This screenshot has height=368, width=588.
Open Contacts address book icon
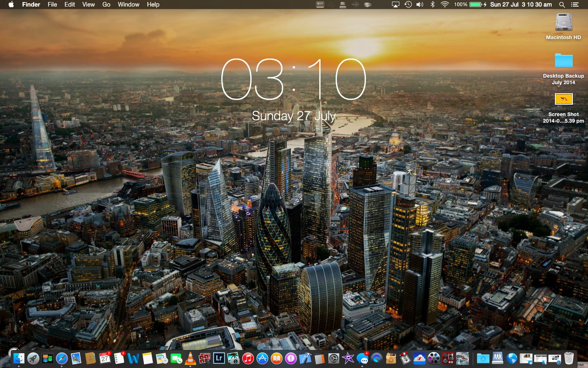point(90,359)
